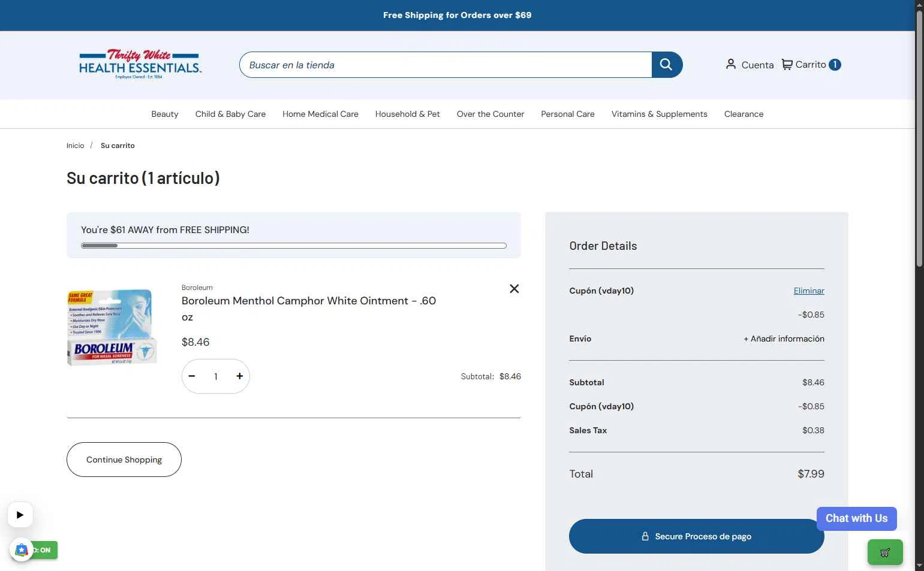Increase Boroleum quantity with plus
Image resolution: width=924 pixels, height=571 pixels.
(239, 376)
